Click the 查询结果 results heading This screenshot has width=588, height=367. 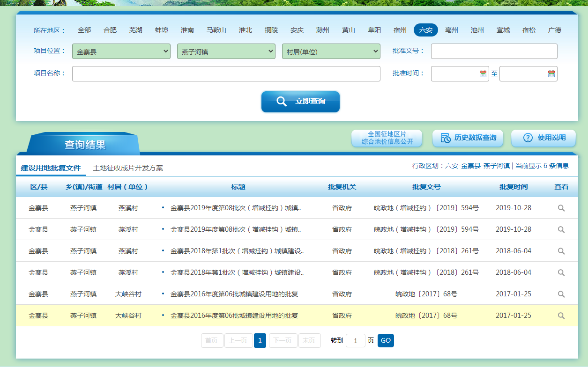click(x=85, y=145)
